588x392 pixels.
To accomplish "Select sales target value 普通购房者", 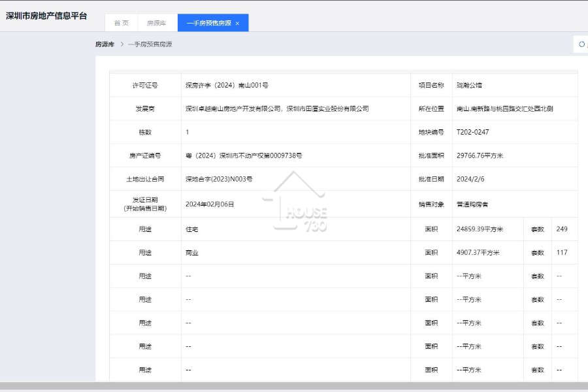I will point(472,204).
